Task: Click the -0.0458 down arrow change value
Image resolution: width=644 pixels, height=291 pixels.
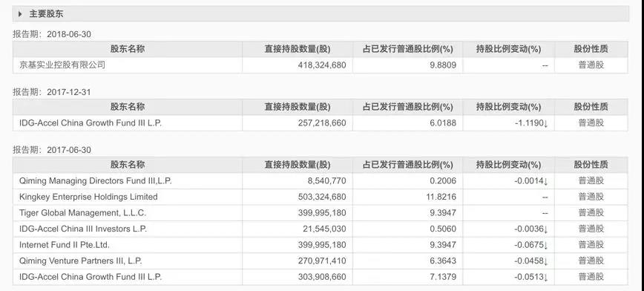Action: coord(531,261)
